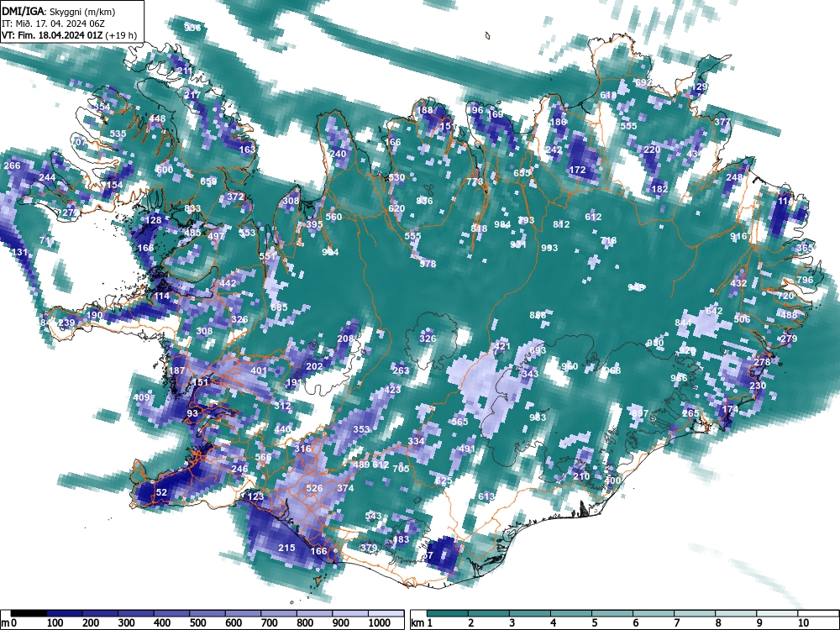Select the map value 897
Image resolution: width=840 pixels, height=630 pixels.
(639, 413)
